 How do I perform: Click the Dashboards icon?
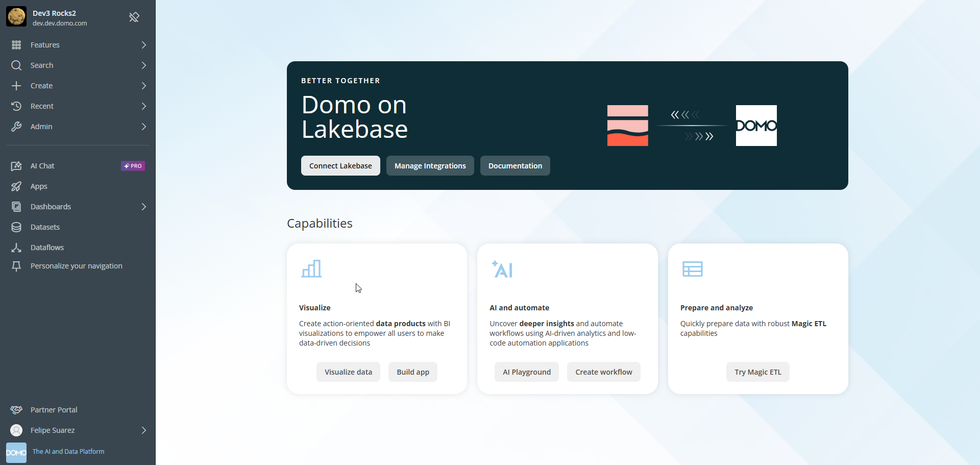16,207
